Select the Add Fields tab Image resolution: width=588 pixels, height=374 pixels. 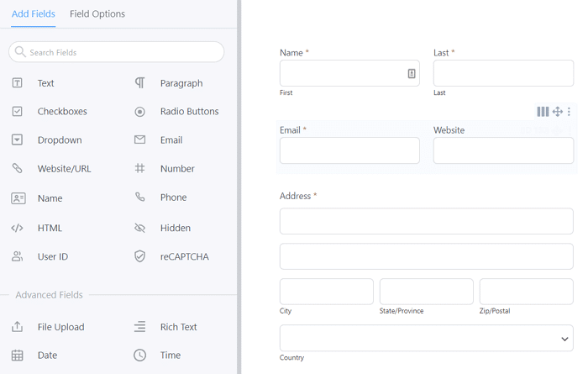coord(33,14)
